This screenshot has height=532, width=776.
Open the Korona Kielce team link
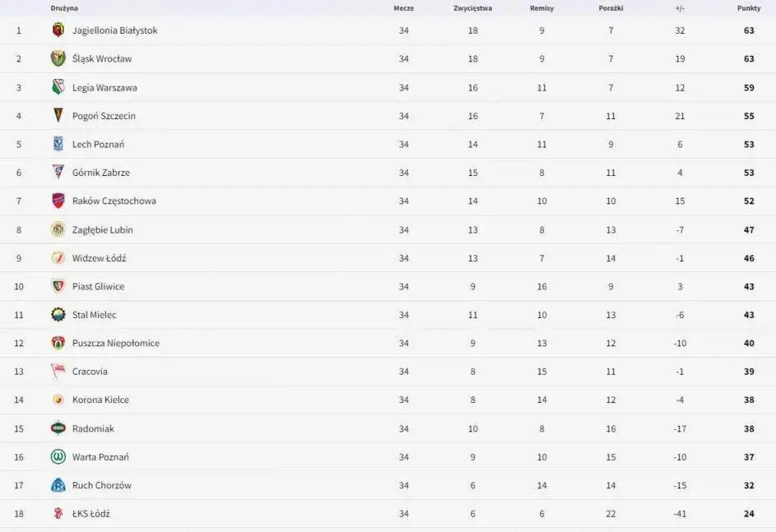(100, 400)
